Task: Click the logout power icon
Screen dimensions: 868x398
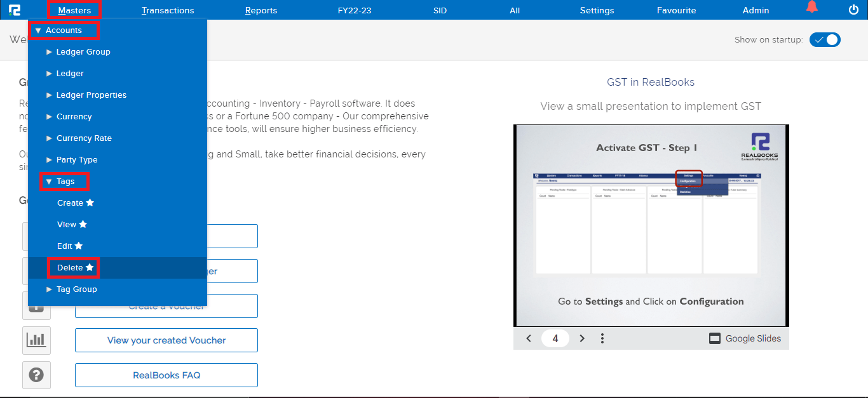Action: [852, 9]
